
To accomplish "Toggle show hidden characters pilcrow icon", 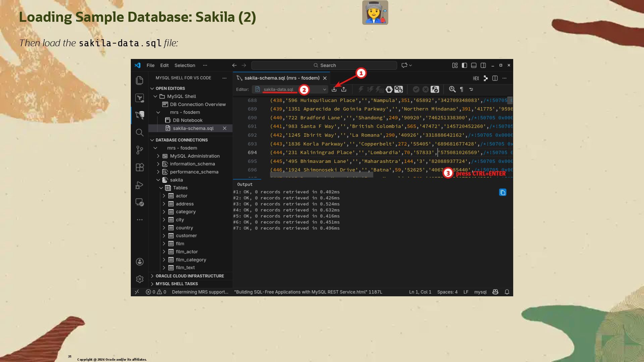I will point(462,89).
